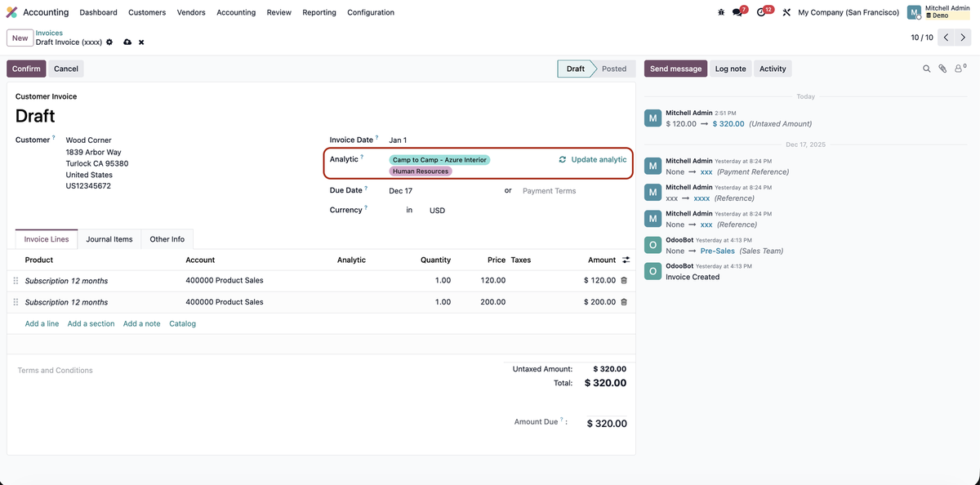Open search icon in the chatter panel
This screenshot has width=980, height=485.
(926, 68)
